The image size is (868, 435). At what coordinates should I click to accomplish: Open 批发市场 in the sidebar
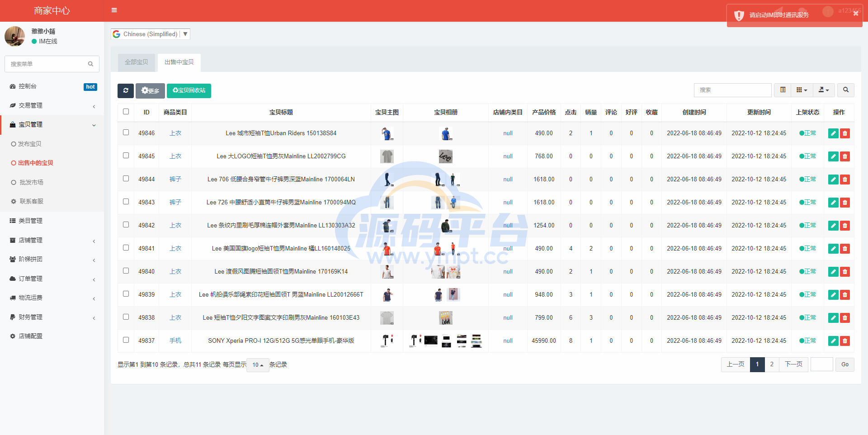[52, 183]
